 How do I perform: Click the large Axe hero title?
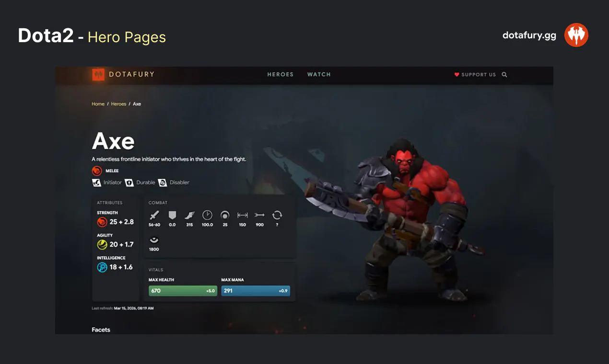(x=113, y=141)
